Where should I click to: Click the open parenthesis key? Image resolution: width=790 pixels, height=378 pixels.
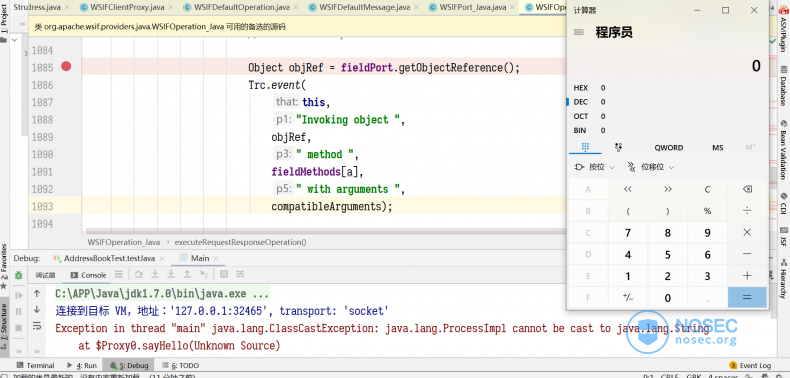628,211
